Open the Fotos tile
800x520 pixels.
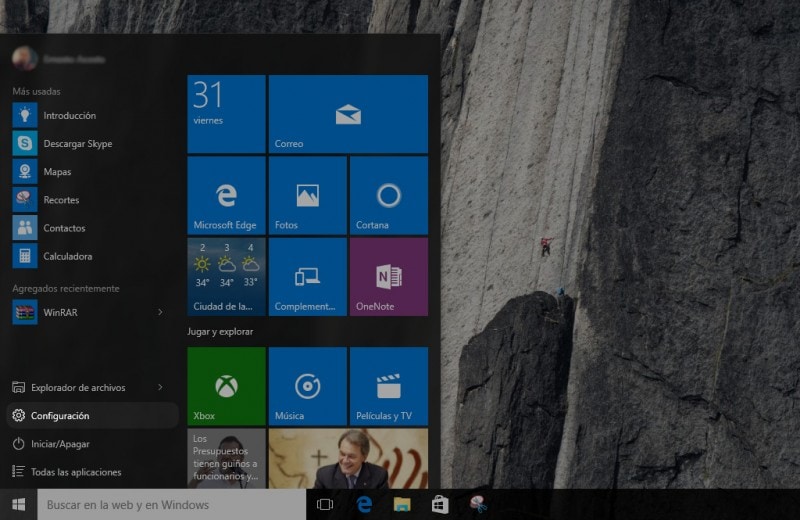coord(308,195)
